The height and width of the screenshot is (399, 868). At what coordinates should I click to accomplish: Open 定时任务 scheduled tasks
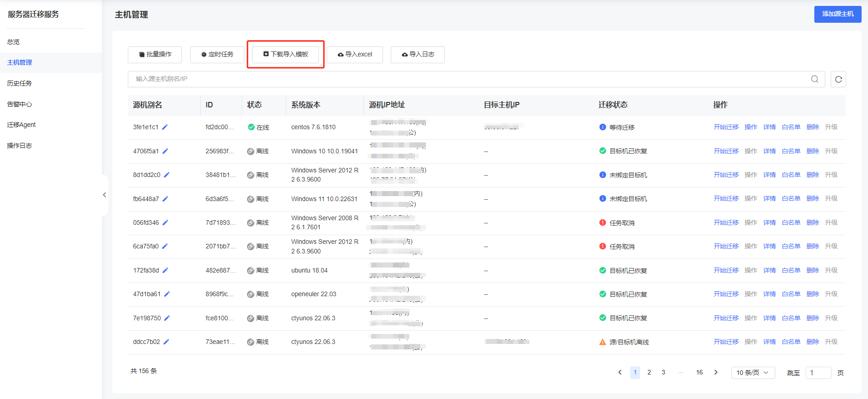pyautogui.click(x=217, y=55)
